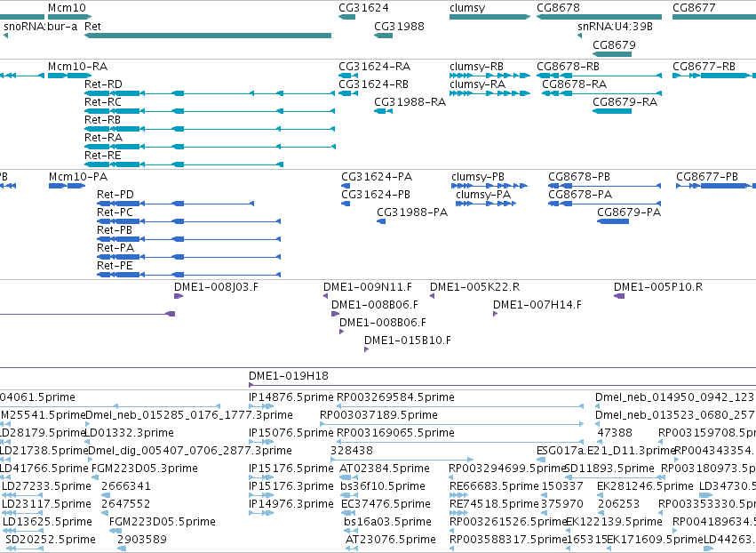Click the CG31624 gene label
This screenshot has width=756, height=553.
pos(363,8)
